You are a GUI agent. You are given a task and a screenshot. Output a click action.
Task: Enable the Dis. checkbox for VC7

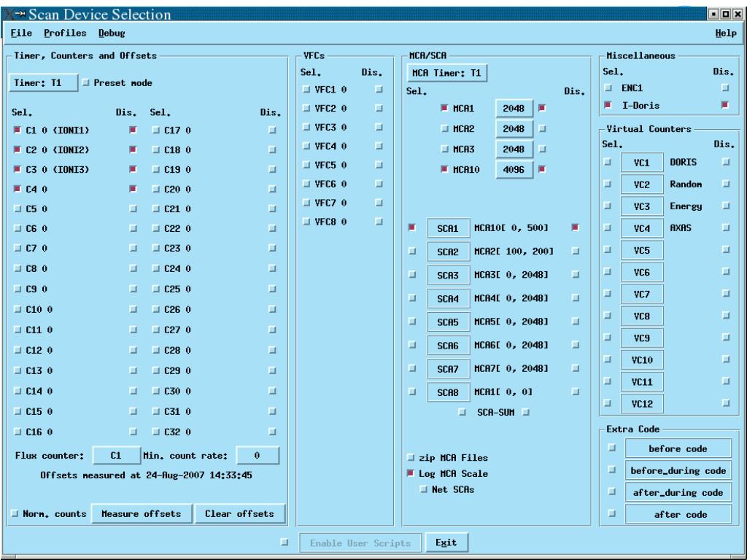(726, 293)
